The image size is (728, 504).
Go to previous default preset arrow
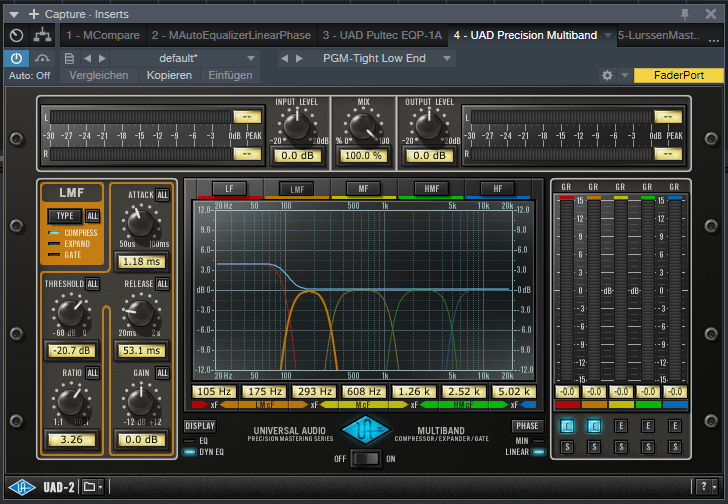(x=87, y=58)
